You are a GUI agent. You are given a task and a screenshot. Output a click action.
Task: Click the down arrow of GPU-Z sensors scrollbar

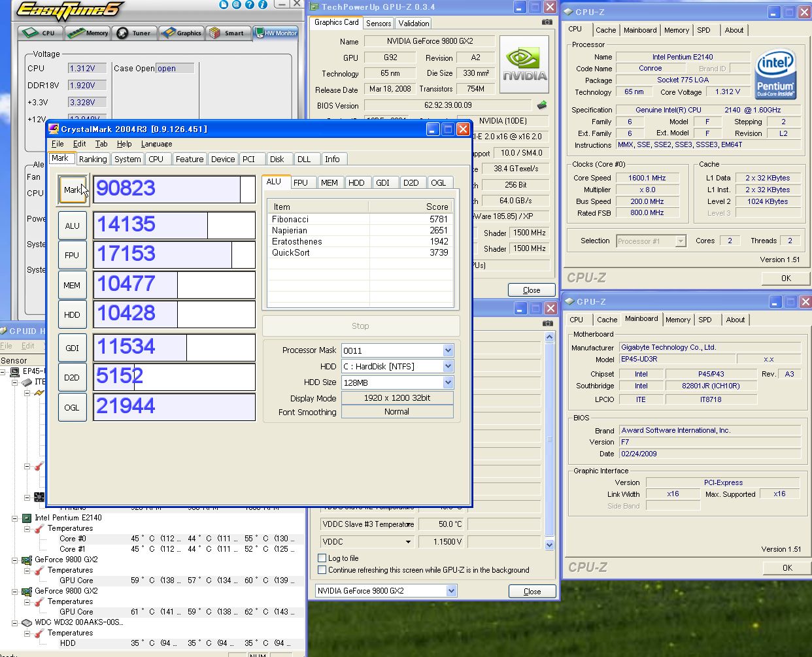pyautogui.click(x=549, y=545)
